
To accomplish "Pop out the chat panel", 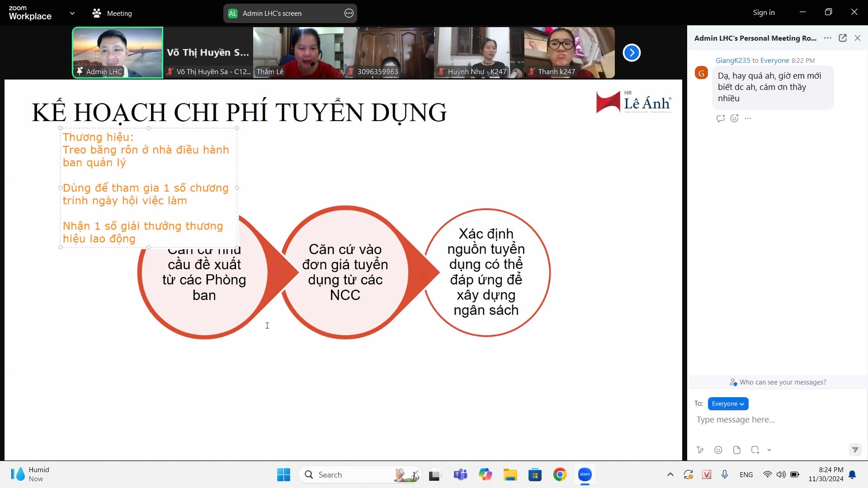I will tap(843, 38).
